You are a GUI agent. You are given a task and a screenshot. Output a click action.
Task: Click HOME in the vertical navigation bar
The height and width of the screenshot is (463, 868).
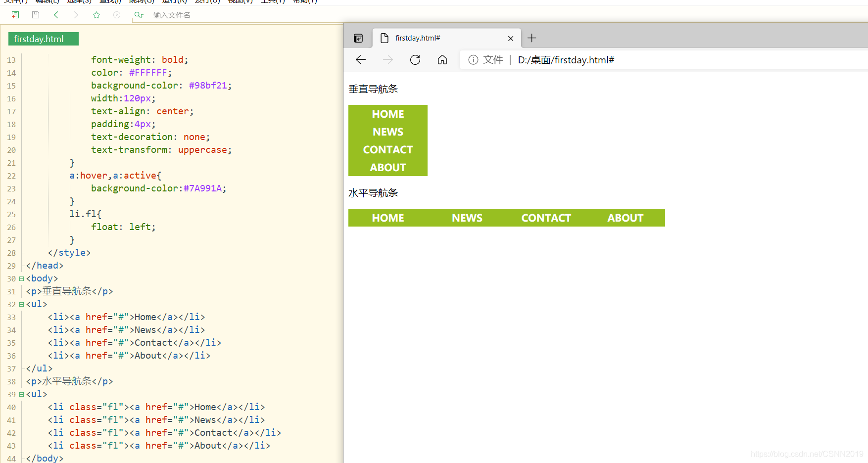click(388, 114)
